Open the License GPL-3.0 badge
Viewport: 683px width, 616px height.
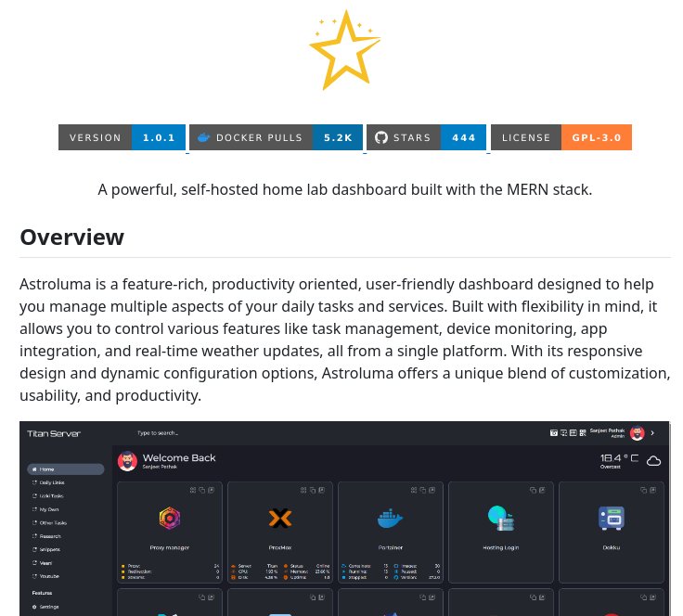tap(561, 137)
